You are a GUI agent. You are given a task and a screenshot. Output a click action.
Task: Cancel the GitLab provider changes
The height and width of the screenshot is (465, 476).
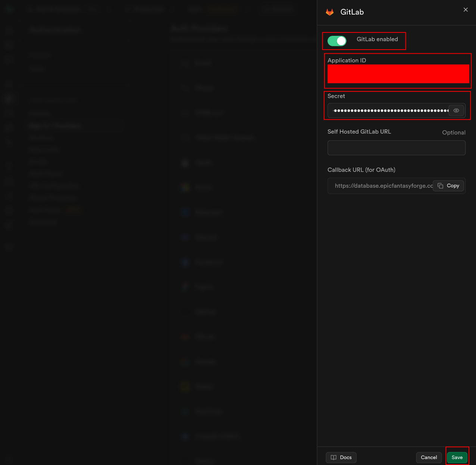[429, 458]
